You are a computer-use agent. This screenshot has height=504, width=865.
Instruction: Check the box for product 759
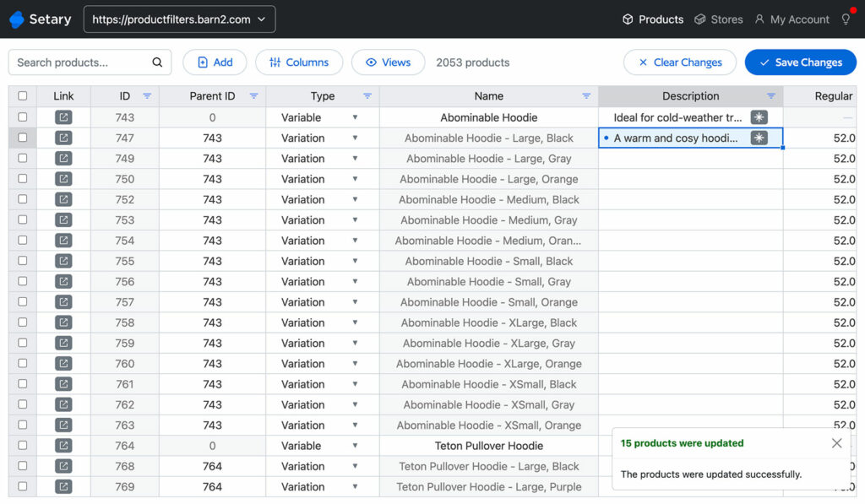tap(23, 343)
